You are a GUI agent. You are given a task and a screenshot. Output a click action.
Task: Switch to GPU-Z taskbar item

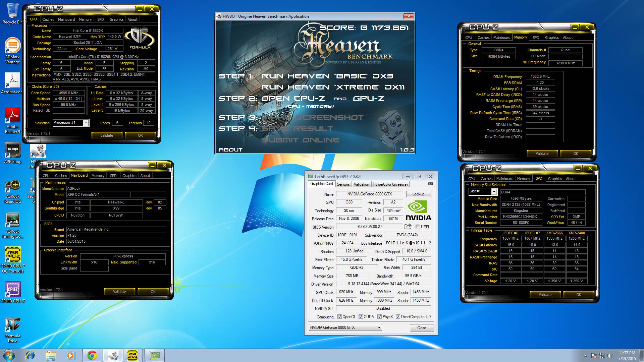coord(155,355)
